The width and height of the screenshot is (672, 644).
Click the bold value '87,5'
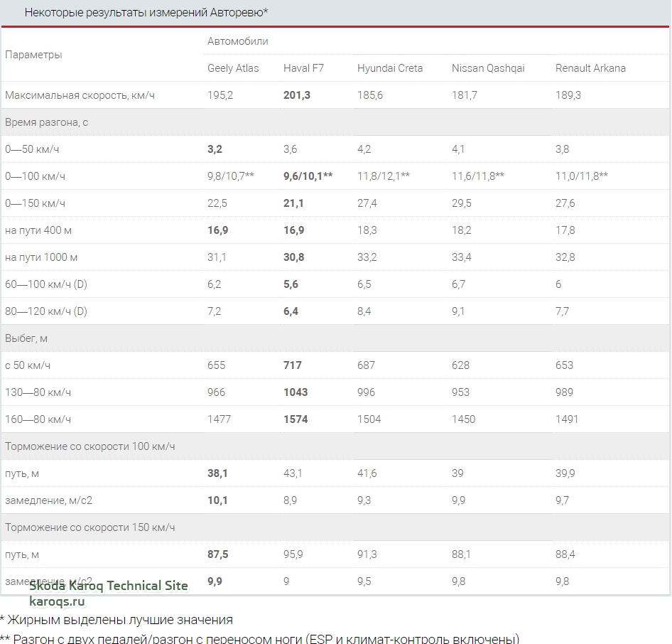(217, 554)
